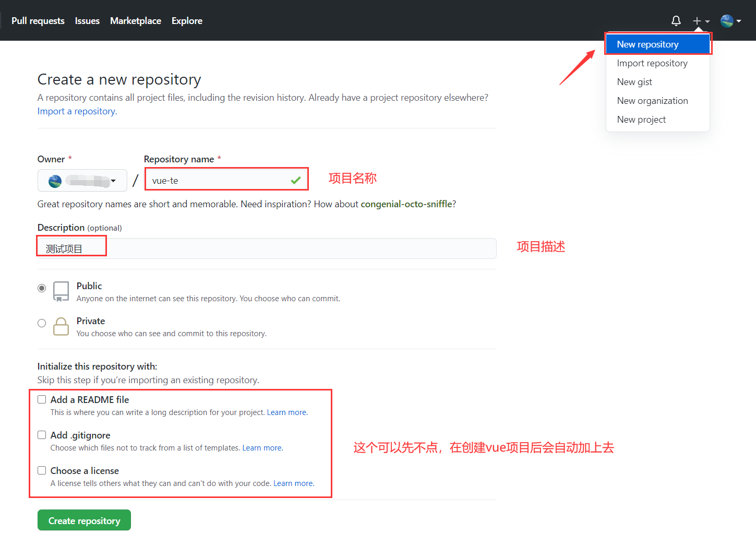Click the green checkmark in name field
Viewport: 756px width, 545px height.
pos(296,180)
